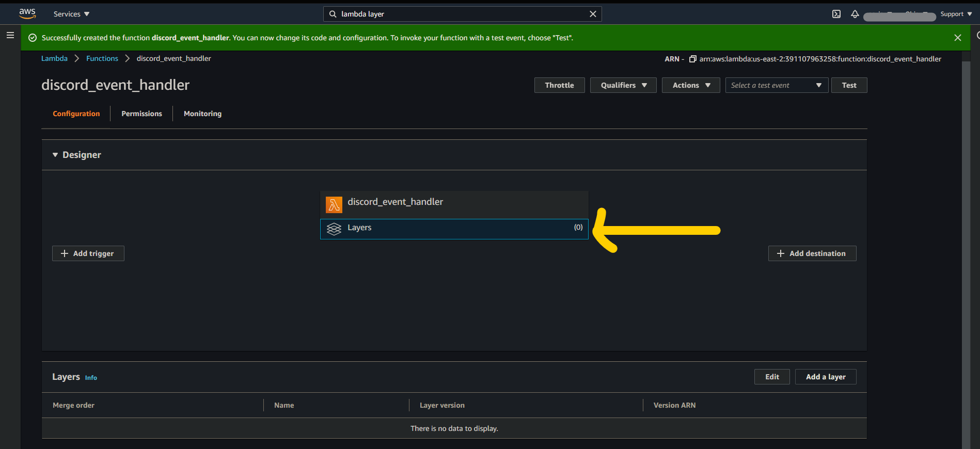This screenshot has height=449, width=980.
Task: Expand the Services menu
Action: pyautogui.click(x=71, y=14)
